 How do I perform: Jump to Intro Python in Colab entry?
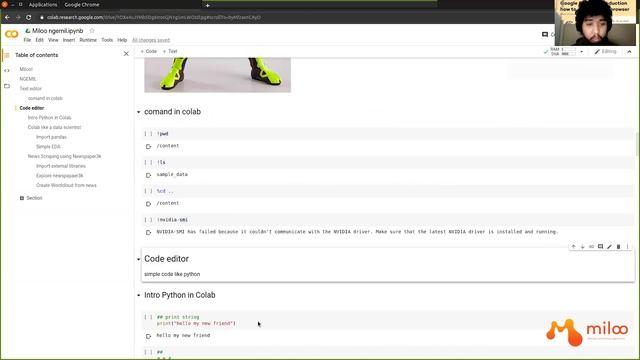[x=49, y=118]
